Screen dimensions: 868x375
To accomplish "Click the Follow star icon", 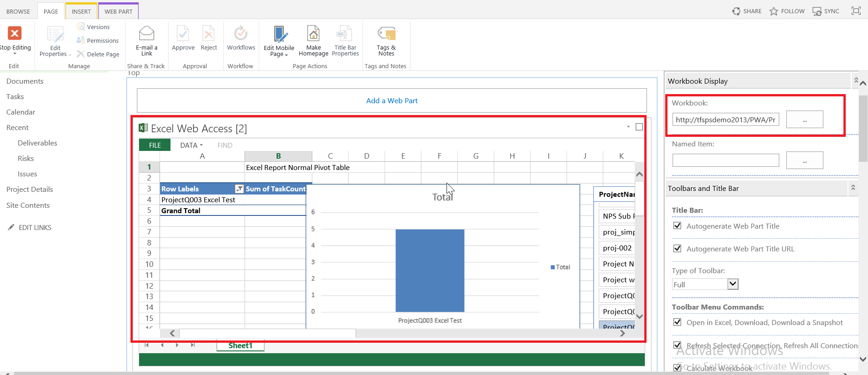I will pyautogui.click(x=774, y=11).
